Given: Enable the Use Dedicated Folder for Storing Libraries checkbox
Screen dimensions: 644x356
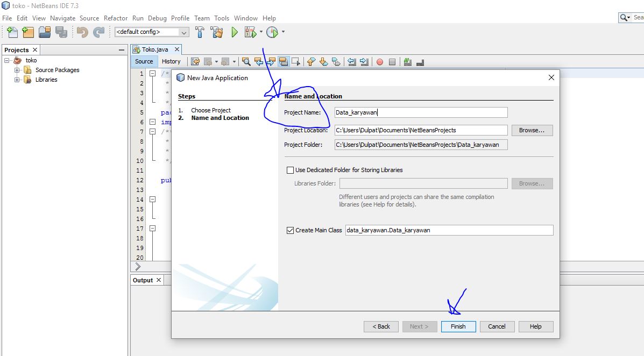Looking at the screenshot, I should 289,170.
